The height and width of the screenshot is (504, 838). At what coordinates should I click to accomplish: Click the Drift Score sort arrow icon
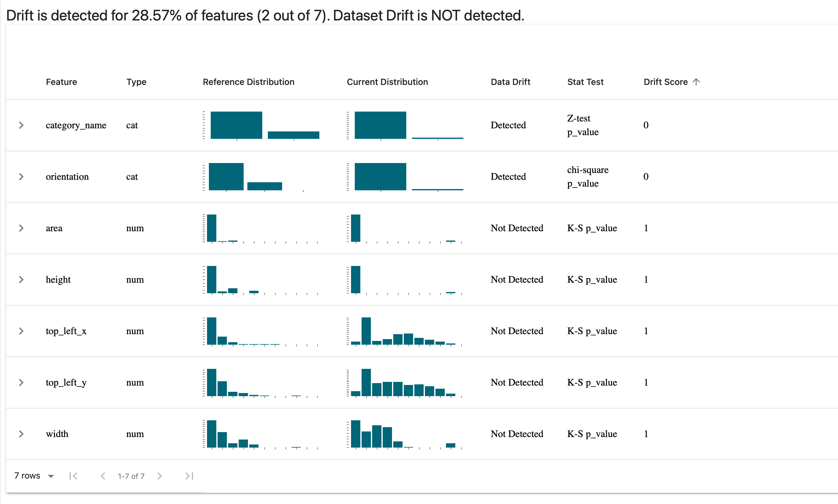pyautogui.click(x=696, y=82)
